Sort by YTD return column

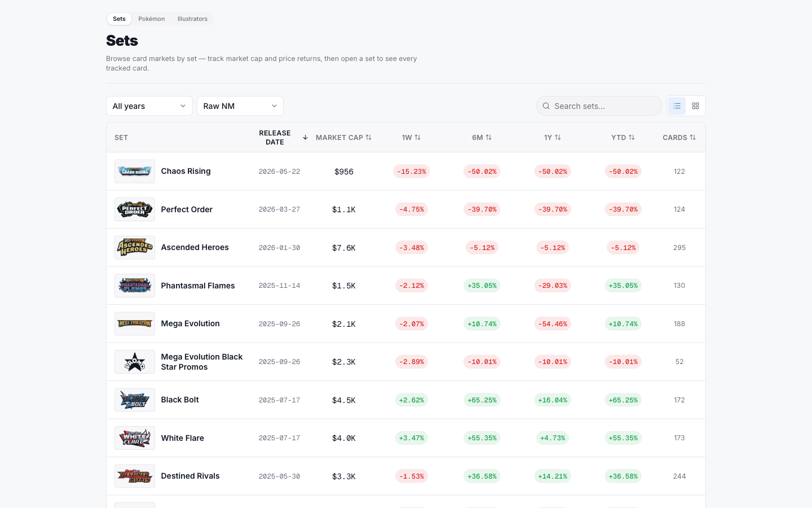pos(623,138)
